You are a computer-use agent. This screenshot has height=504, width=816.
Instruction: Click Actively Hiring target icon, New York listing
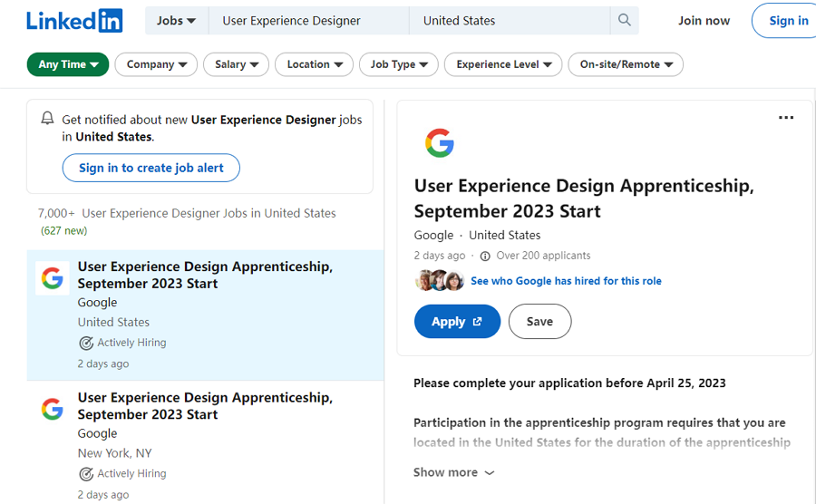pos(86,474)
